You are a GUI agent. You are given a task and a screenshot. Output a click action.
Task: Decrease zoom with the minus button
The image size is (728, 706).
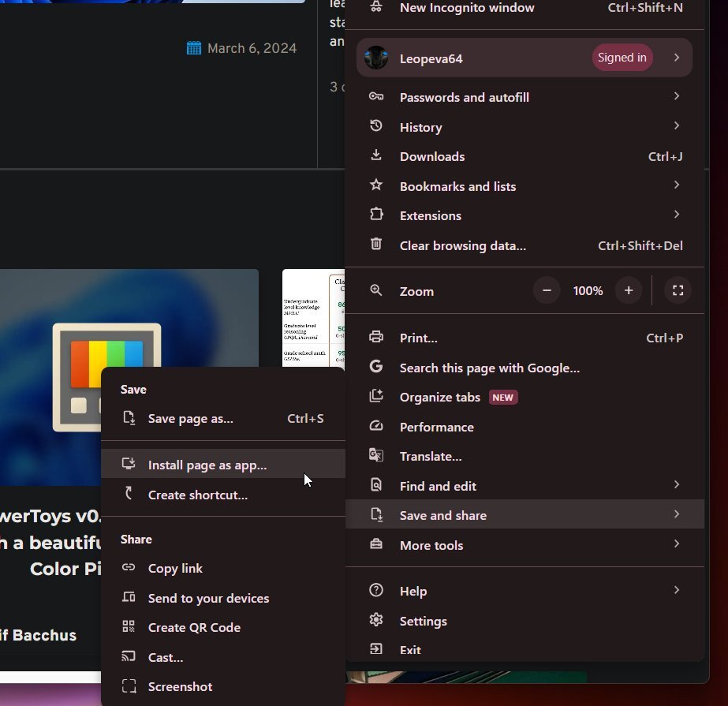pyautogui.click(x=547, y=290)
